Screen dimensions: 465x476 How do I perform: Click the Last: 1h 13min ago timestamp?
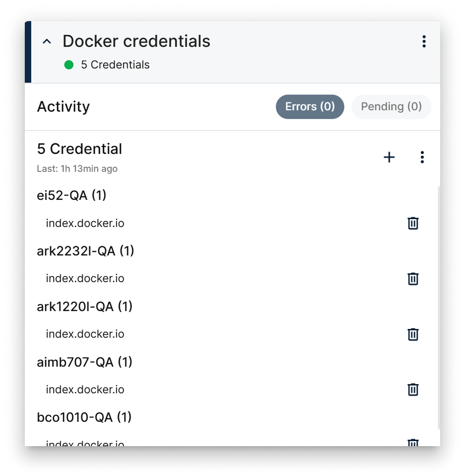[x=77, y=169]
